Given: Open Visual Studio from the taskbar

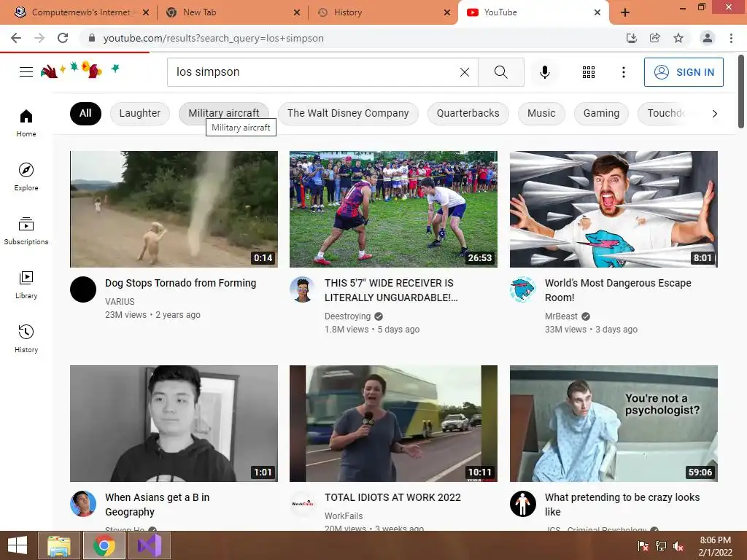Looking at the screenshot, I should [x=150, y=545].
